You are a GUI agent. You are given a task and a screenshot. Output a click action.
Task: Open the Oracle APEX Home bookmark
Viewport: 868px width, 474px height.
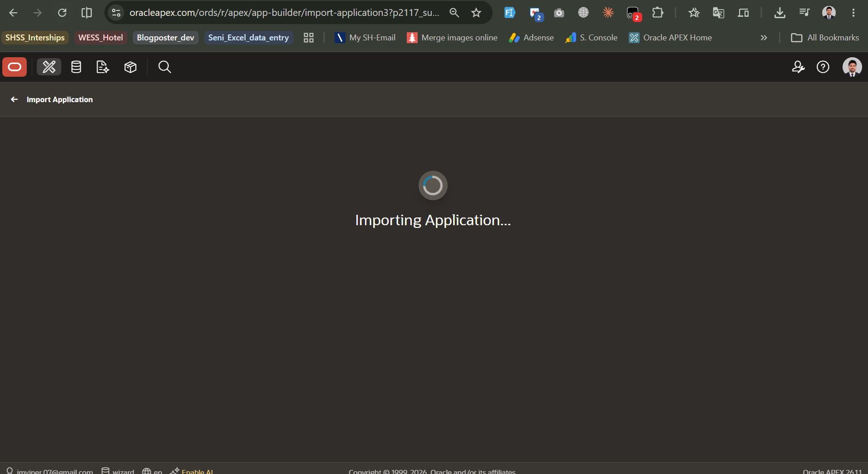pyautogui.click(x=671, y=38)
